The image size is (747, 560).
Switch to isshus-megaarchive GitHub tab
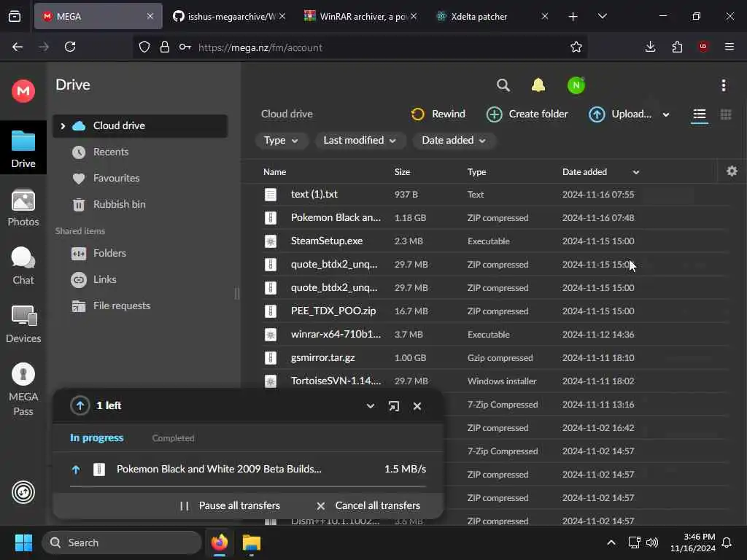[x=228, y=16]
